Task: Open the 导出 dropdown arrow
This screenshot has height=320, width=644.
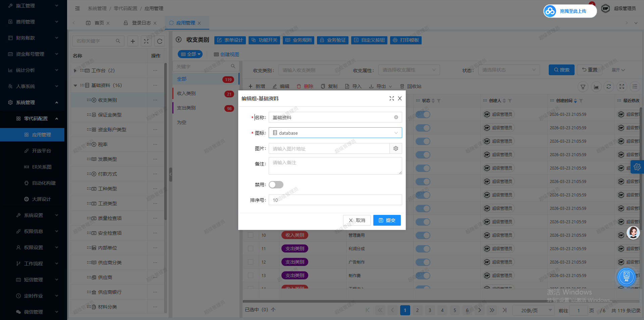Action: click(390, 87)
